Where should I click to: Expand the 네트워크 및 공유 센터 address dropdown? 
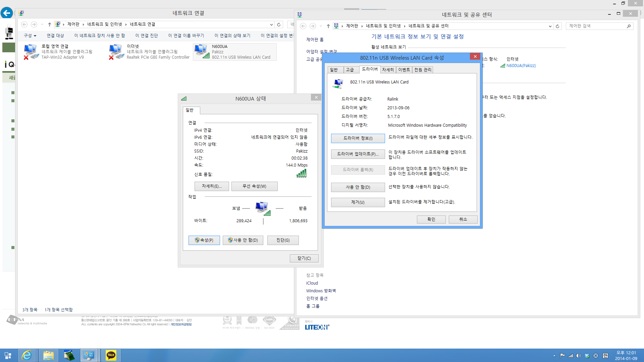coord(550,26)
